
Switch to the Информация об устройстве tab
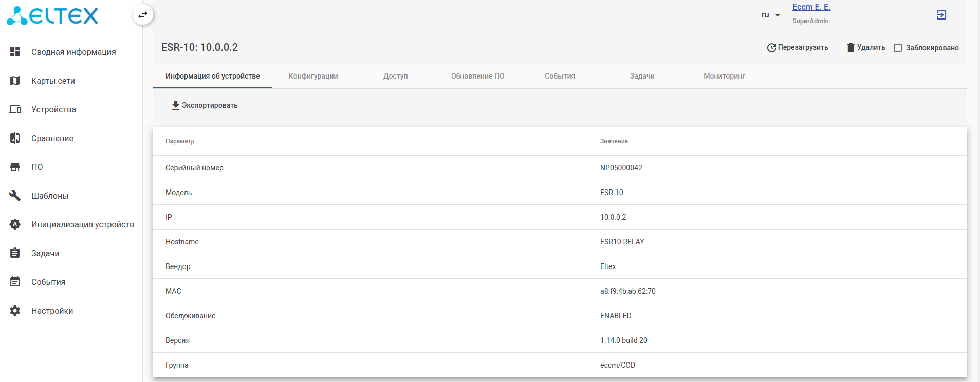pos(213,76)
